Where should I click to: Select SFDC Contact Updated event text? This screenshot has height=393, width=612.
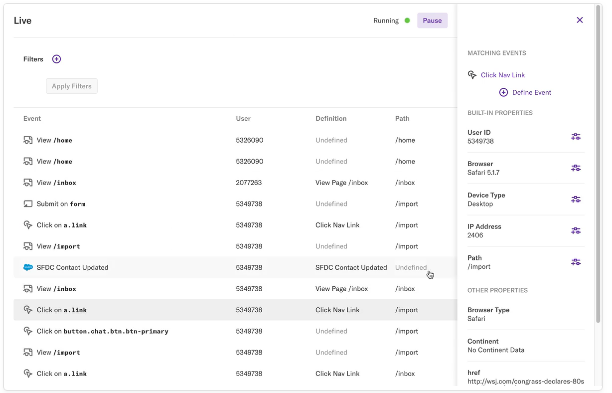pos(72,267)
